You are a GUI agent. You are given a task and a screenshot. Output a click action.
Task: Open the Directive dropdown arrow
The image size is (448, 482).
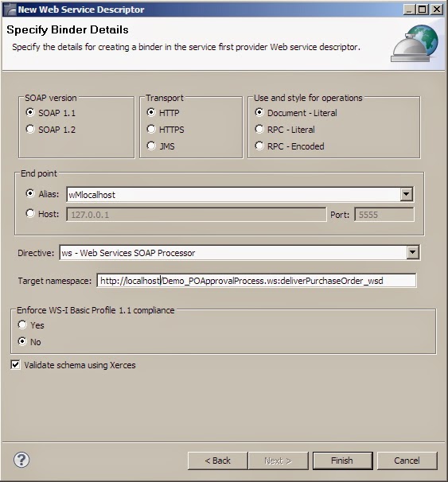[x=412, y=253]
